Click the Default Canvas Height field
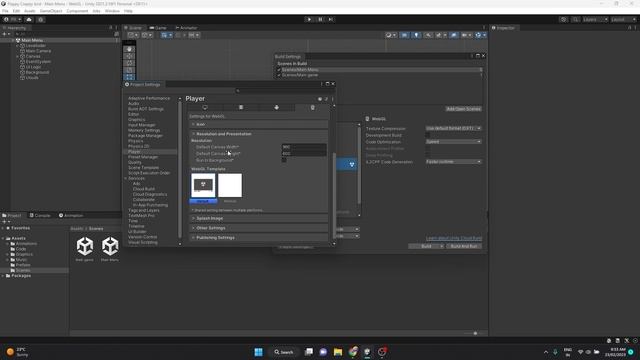Viewport: 640px width, 360px height. [x=304, y=153]
